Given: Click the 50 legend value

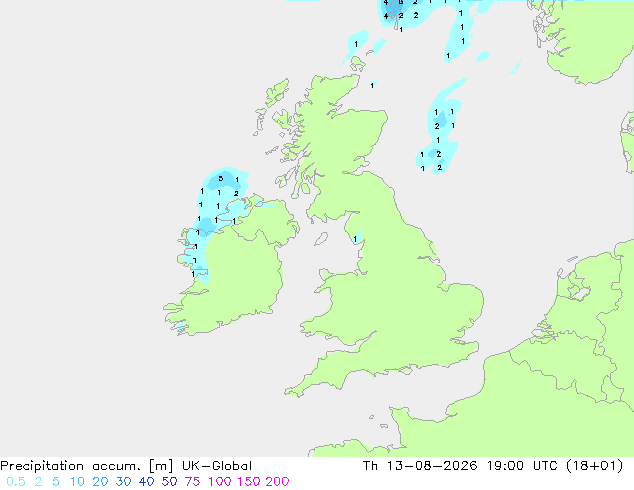Looking at the screenshot, I should tap(169, 482).
